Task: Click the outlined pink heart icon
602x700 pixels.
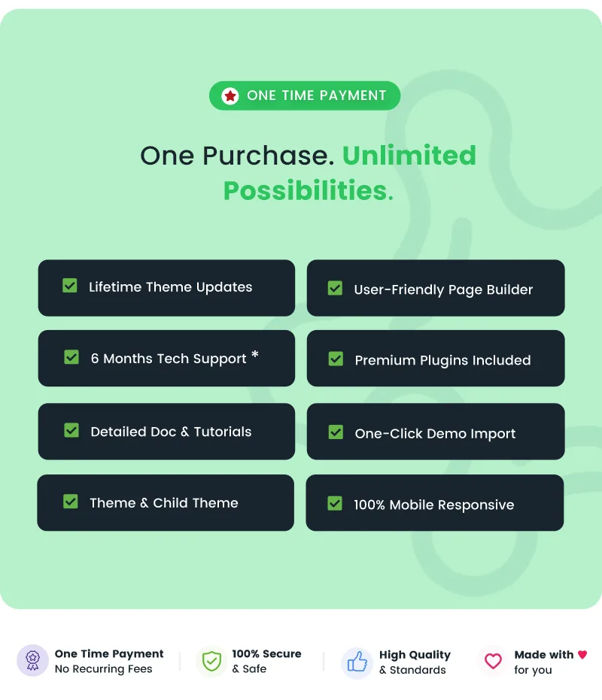Action: pos(494,661)
